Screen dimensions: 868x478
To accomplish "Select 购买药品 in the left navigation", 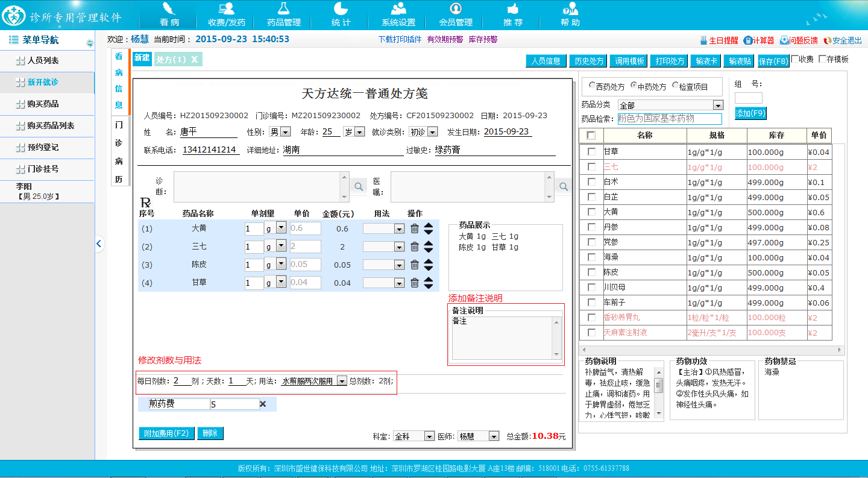I will [x=48, y=104].
